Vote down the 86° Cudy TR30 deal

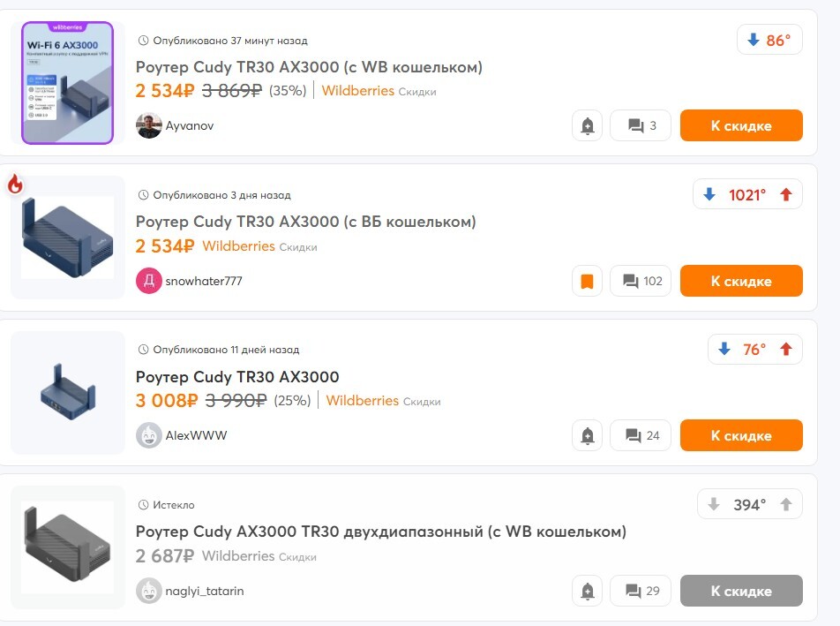[x=753, y=40]
